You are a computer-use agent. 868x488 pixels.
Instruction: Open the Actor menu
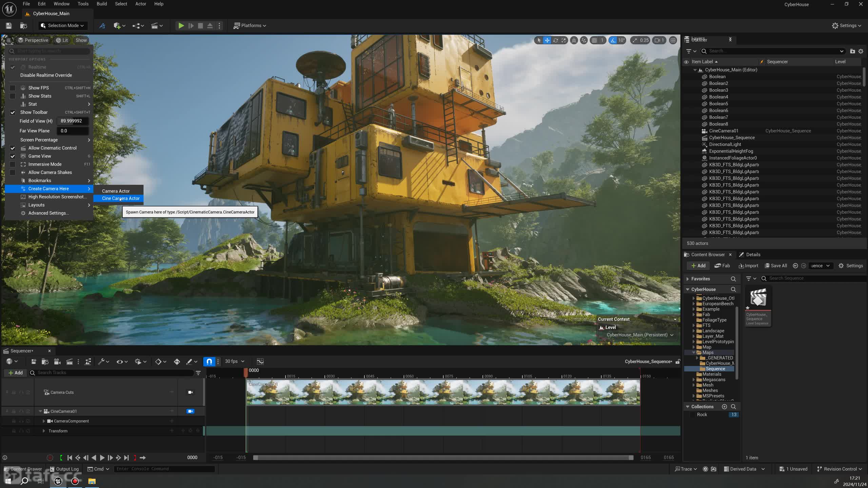tap(141, 4)
